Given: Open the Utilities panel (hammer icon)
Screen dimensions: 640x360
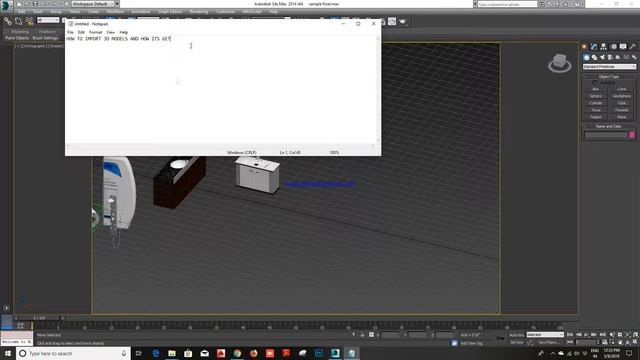Looking at the screenshot, I should point(632,47).
